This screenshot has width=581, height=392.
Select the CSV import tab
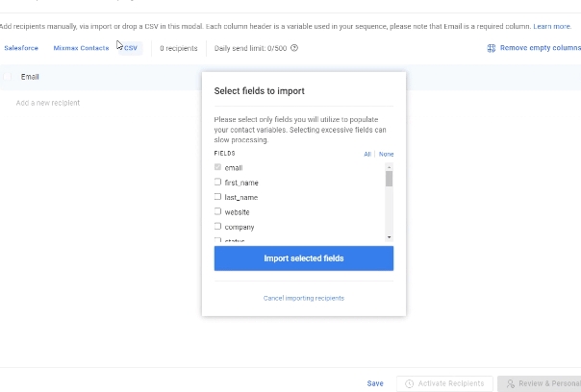coord(130,48)
